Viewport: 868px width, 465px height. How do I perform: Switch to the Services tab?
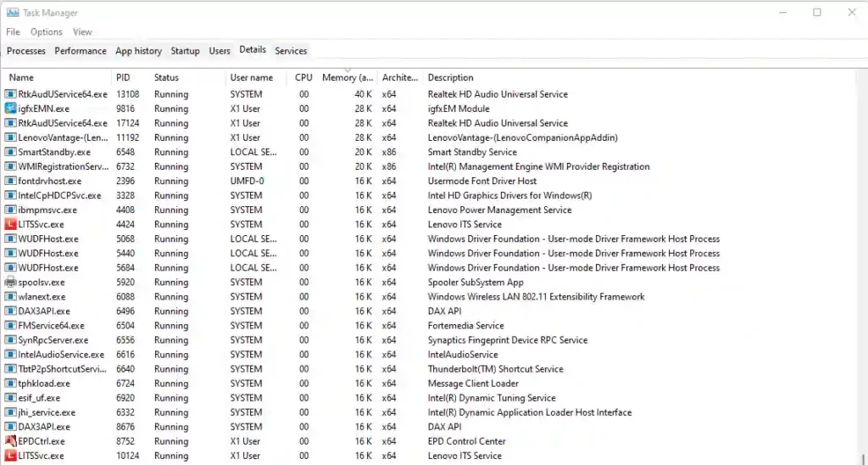coord(291,51)
